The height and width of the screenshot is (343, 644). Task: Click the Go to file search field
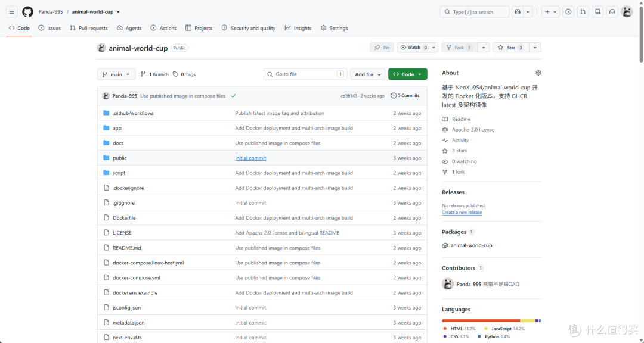305,74
